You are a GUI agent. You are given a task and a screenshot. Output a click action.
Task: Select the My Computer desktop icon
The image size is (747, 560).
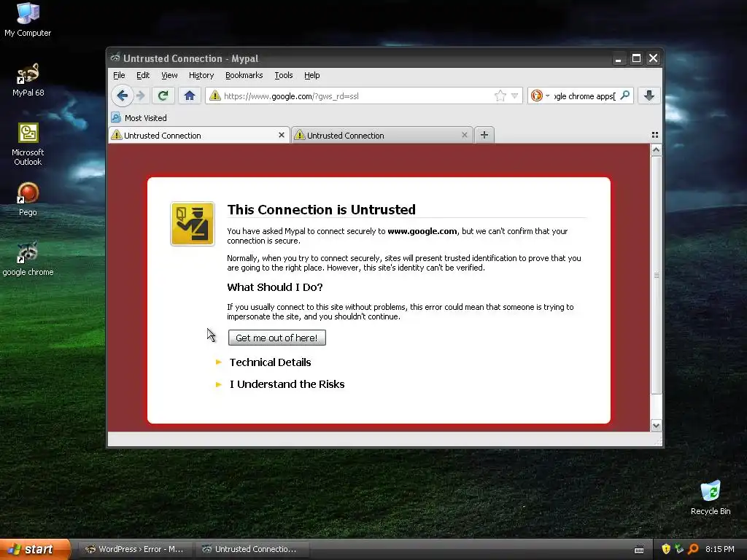(x=28, y=20)
